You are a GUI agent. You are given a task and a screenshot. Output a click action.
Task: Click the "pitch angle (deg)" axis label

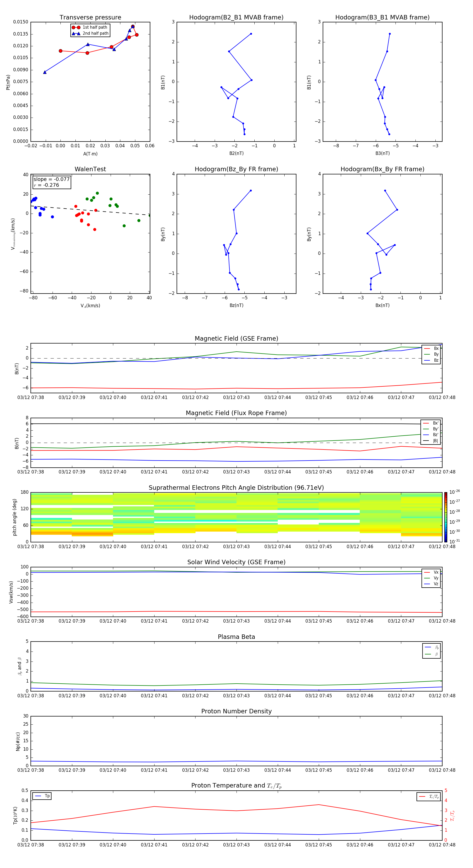point(14,517)
